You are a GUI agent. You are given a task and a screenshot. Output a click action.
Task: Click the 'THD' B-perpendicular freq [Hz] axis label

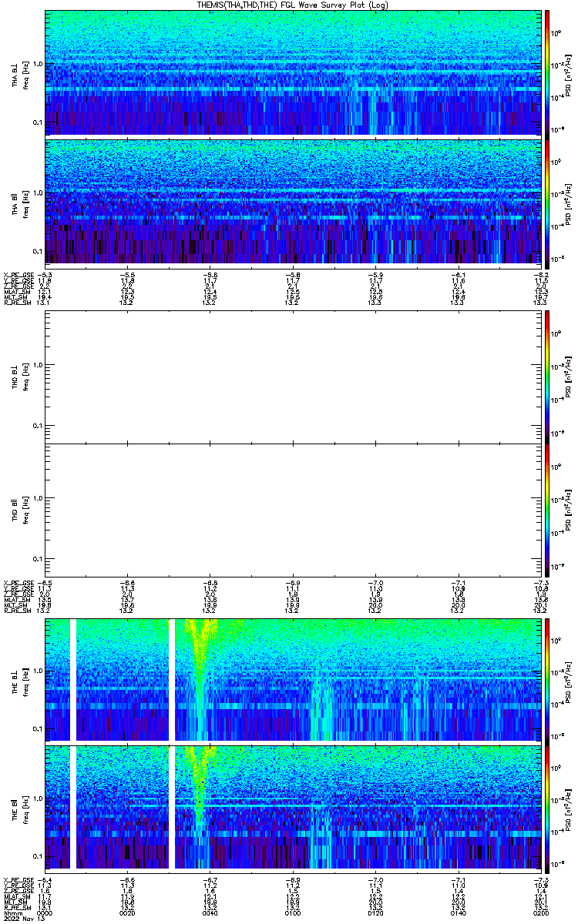[x=20, y=377]
